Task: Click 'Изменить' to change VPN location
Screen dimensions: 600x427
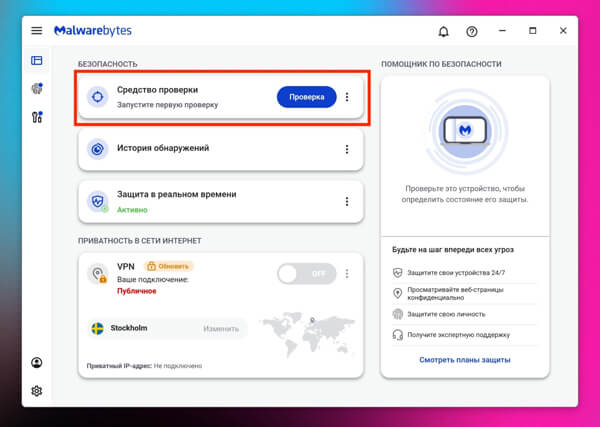Action: click(221, 329)
